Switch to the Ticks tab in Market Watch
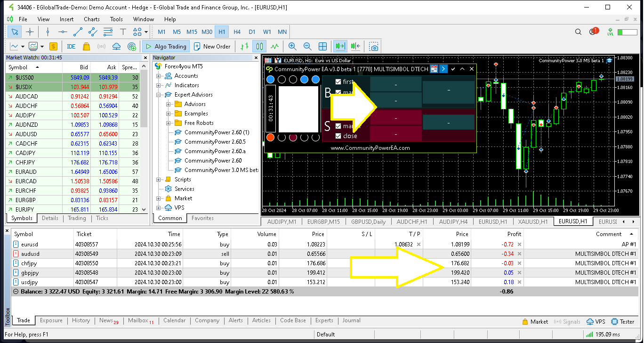The width and height of the screenshot is (644, 343). 102,218
